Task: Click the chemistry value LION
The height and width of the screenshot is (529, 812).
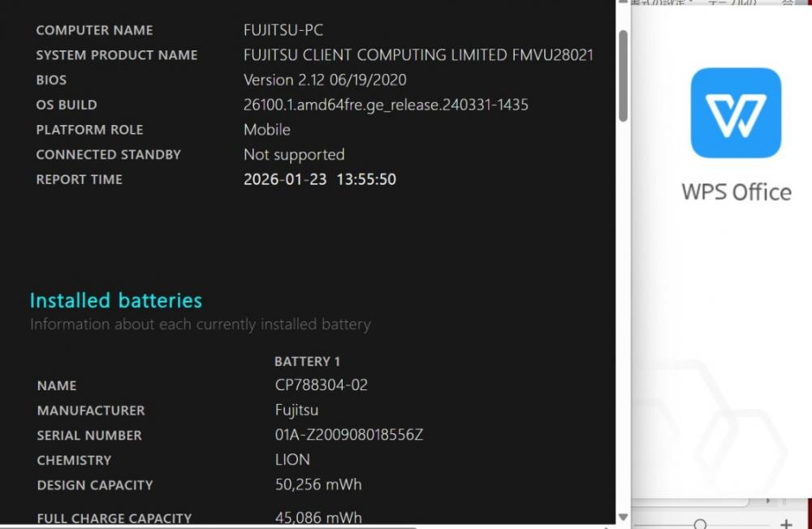Action: click(x=292, y=460)
